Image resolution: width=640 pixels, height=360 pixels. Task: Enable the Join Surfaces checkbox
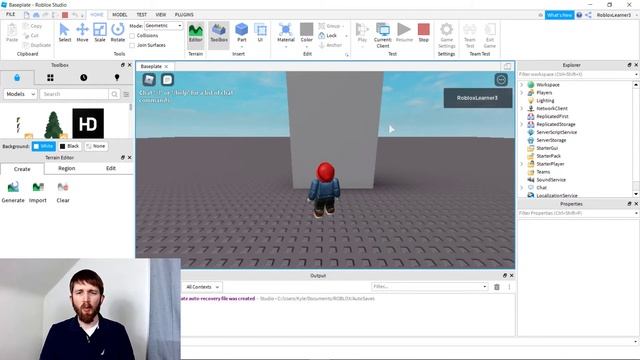pos(132,45)
